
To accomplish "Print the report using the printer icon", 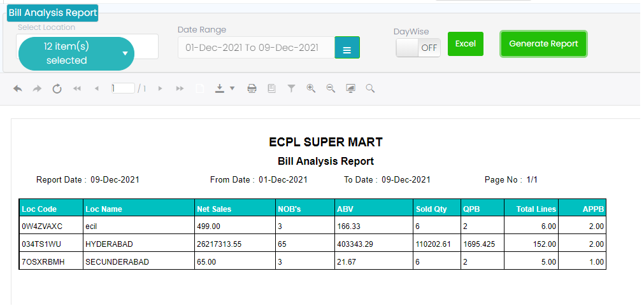I will click(x=252, y=88).
